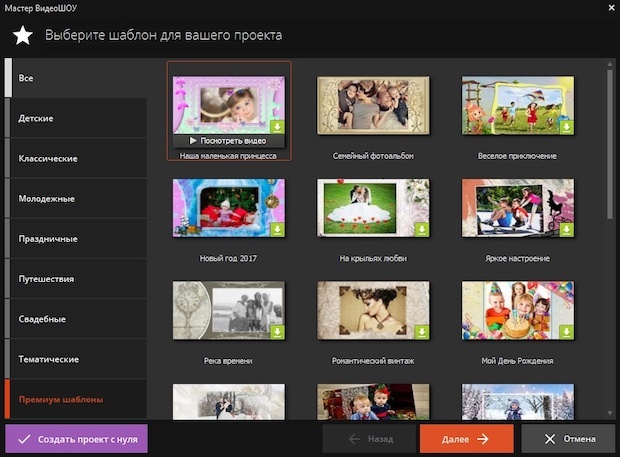Switch to Классические templates
Image resolution: width=620 pixels, height=457 pixels.
(x=76, y=158)
